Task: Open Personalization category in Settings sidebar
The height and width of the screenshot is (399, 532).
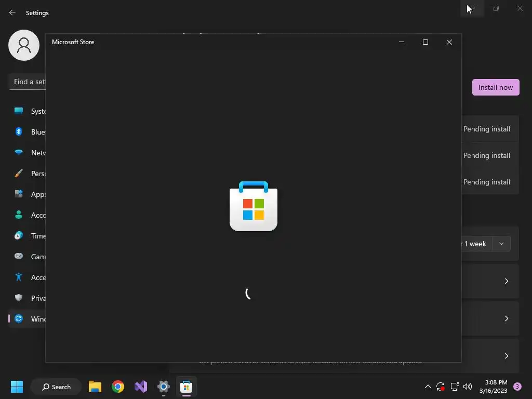Action: [x=27, y=174]
